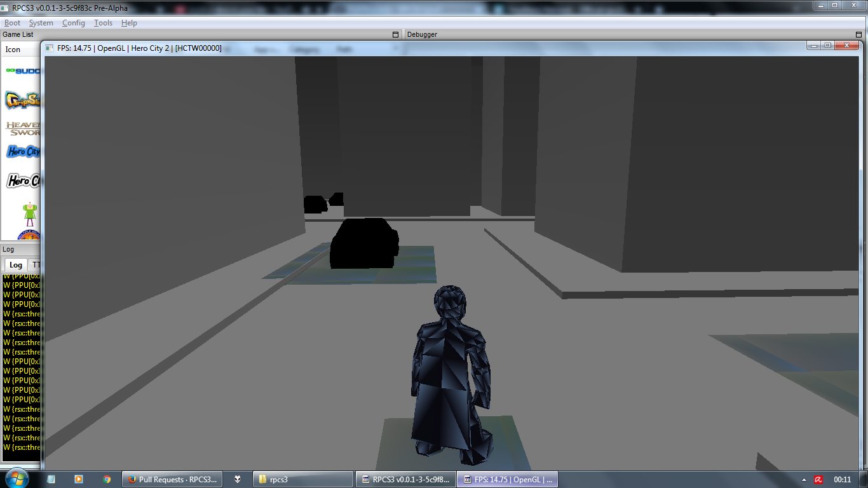Open the Config menu

pos(74,23)
